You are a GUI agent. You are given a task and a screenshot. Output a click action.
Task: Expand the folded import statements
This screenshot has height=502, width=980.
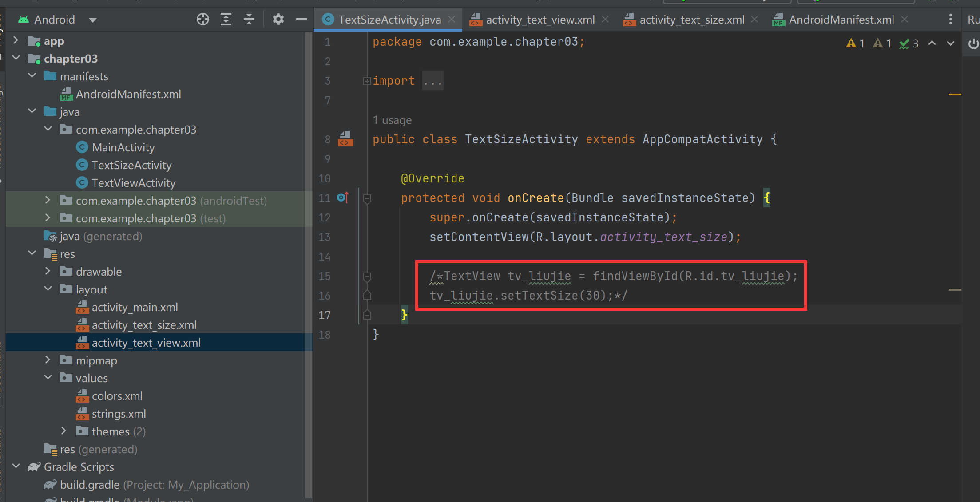tap(367, 81)
